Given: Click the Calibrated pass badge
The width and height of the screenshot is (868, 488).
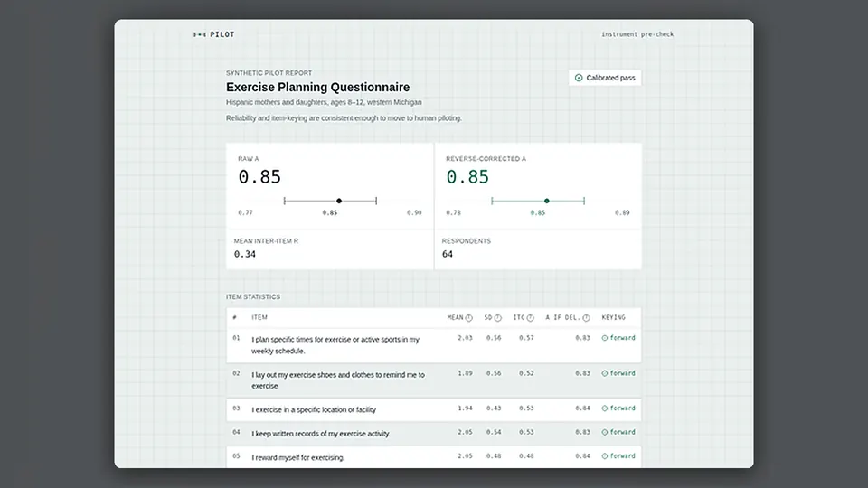Looking at the screenshot, I should pyautogui.click(x=605, y=78).
